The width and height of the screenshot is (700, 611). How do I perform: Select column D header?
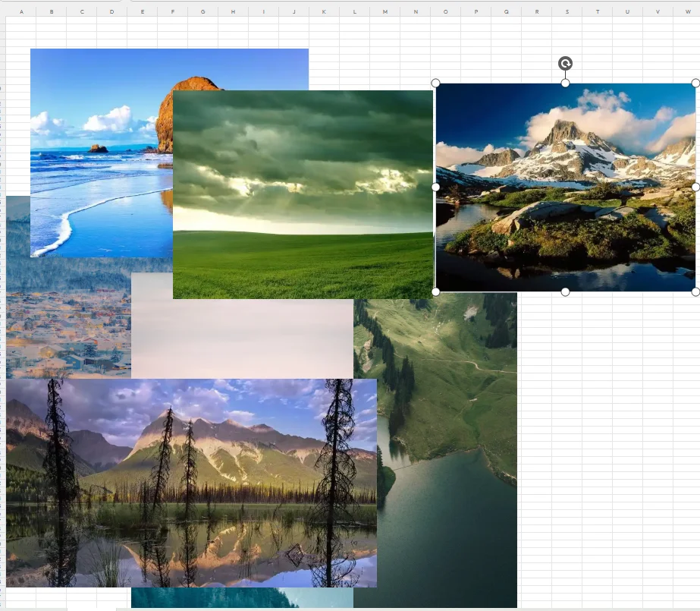point(112,11)
